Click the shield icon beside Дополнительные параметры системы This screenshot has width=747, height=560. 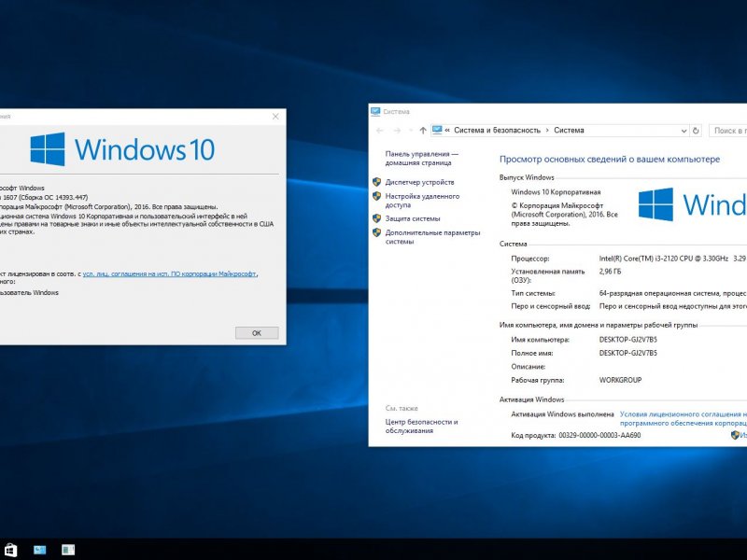click(x=377, y=232)
